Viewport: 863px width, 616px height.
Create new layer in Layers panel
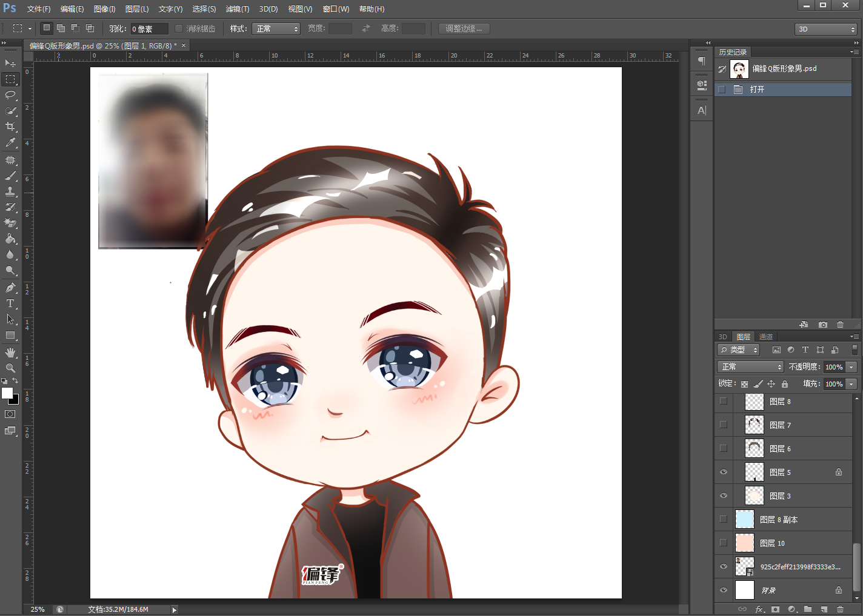(824, 609)
